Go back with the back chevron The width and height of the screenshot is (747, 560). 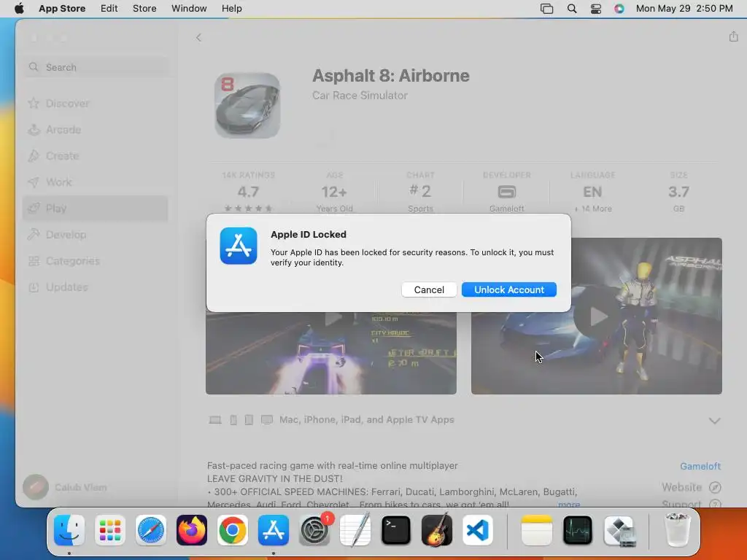pos(198,37)
